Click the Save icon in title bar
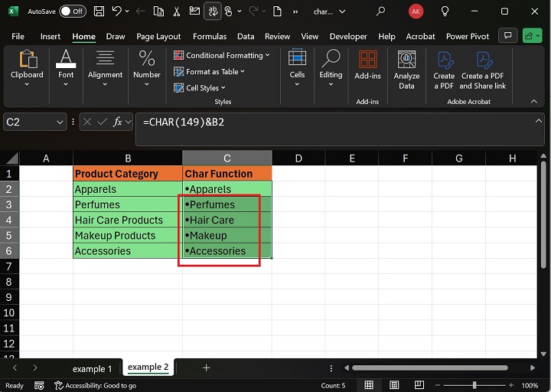The width and height of the screenshot is (551, 392). coord(98,11)
